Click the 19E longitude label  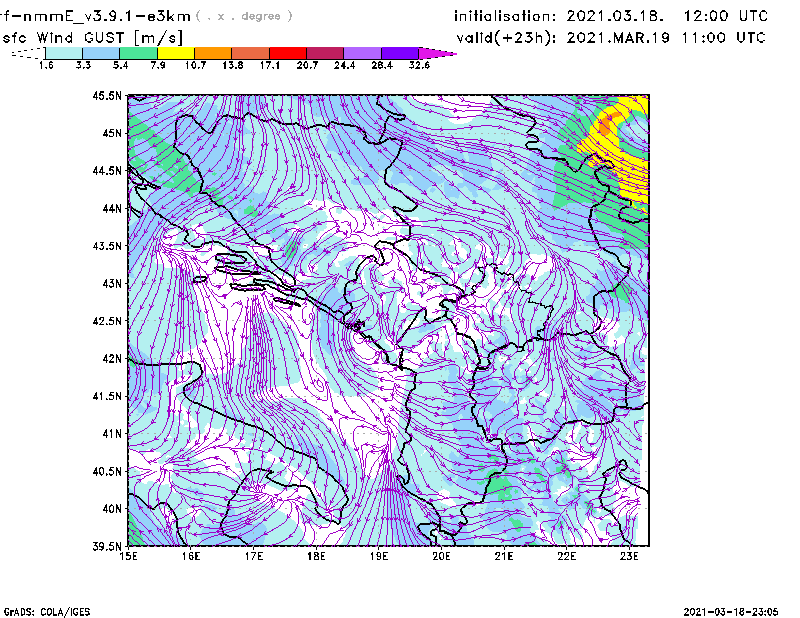tap(379, 556)
